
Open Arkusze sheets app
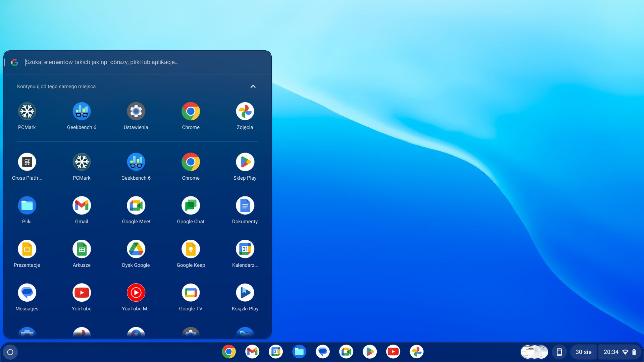tap(82, 254)
